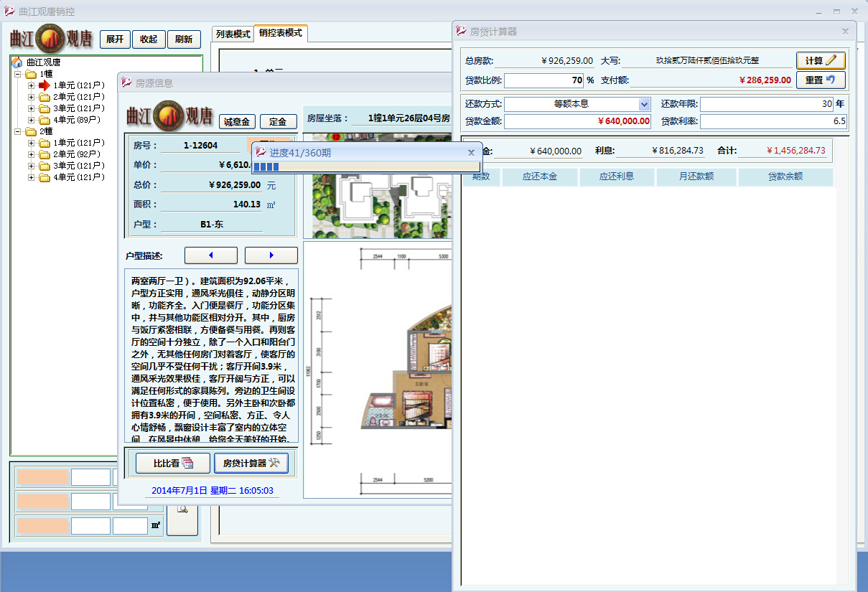Click the 贷款利率 input field
This screenshot has height=592, width=868.
pyautogui.click(x=774, y=121)
